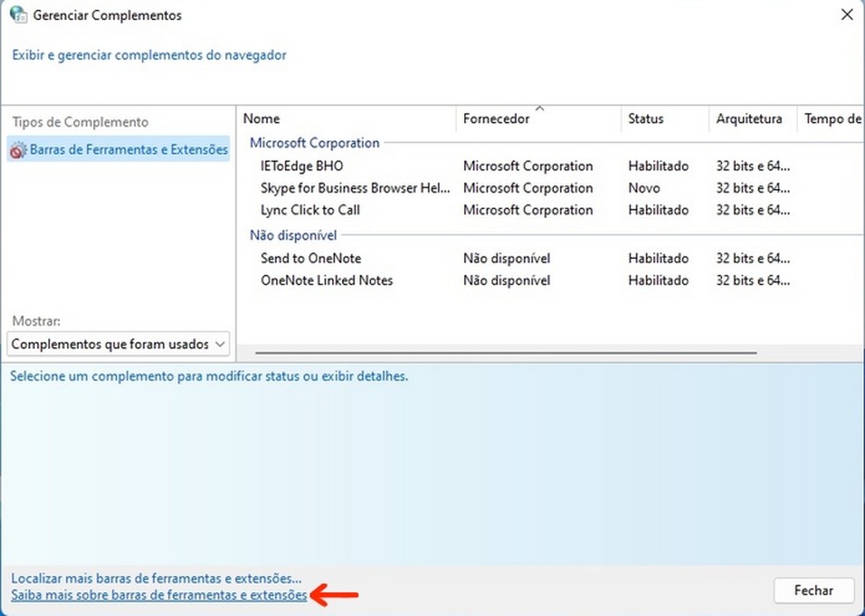Image resolution: width=865 pixels, height=616 pixels.
Task: Click the Tempo de column header
Action: click(x=832, y=119)
